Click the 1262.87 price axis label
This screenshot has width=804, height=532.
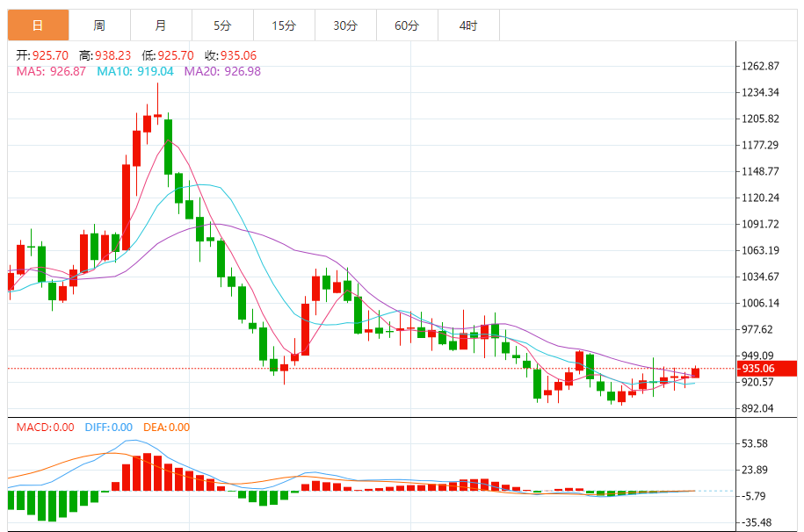tap(760, 66)
